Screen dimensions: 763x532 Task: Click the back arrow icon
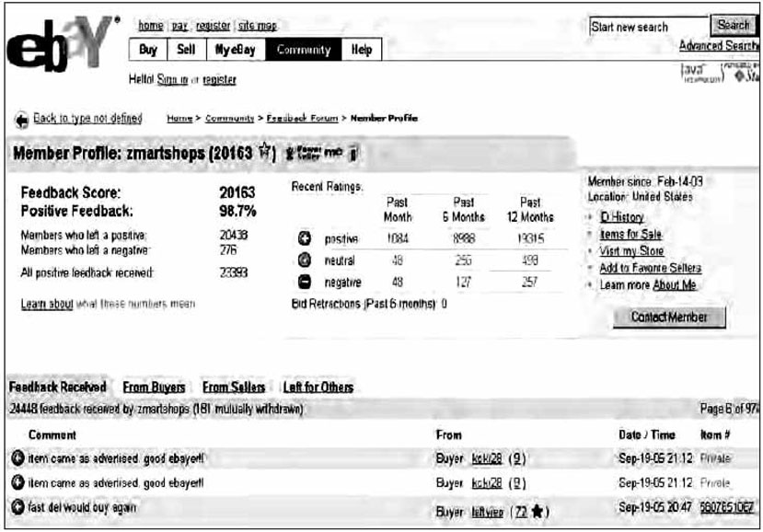pos(21,119)
